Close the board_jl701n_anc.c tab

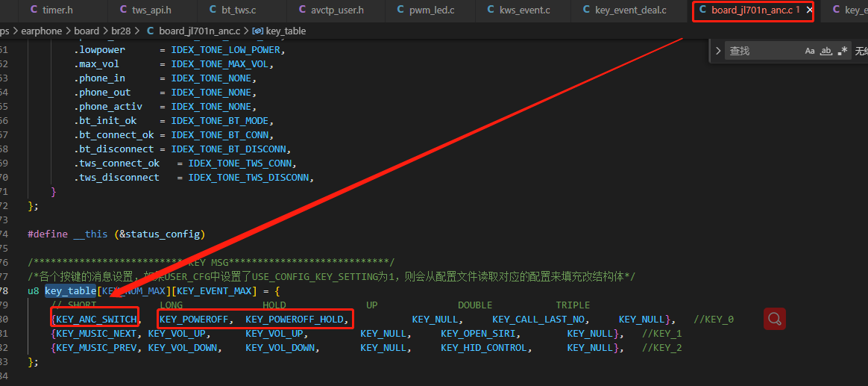coord(809,10)
